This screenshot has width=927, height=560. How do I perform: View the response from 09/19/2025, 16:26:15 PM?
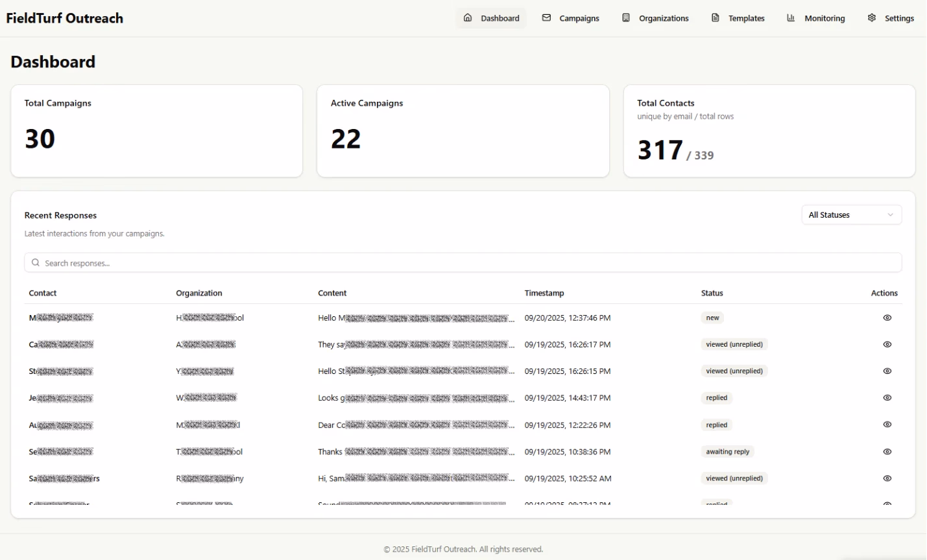pyautogui.click(x=887, y=371)
